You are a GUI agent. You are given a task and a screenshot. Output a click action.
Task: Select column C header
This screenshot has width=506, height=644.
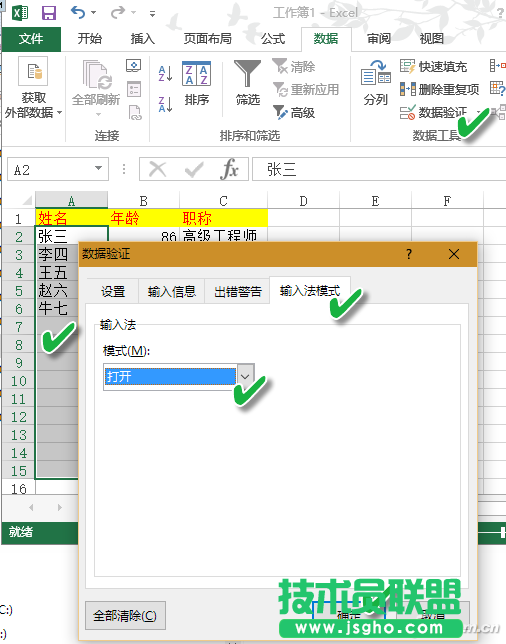coord(223,201)
